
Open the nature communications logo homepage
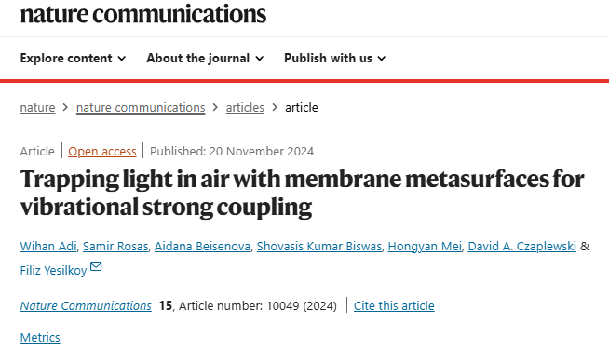(x=143, y=14)
